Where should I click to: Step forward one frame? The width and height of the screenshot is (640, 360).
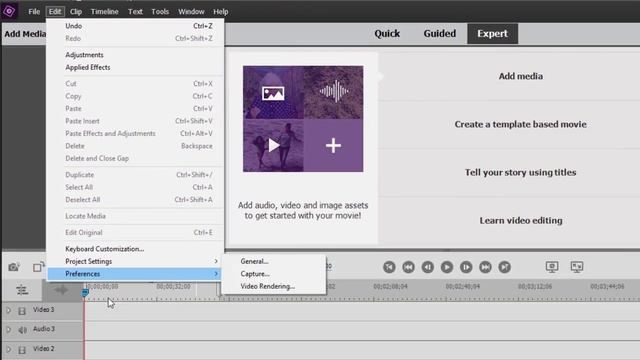(466, 267)
